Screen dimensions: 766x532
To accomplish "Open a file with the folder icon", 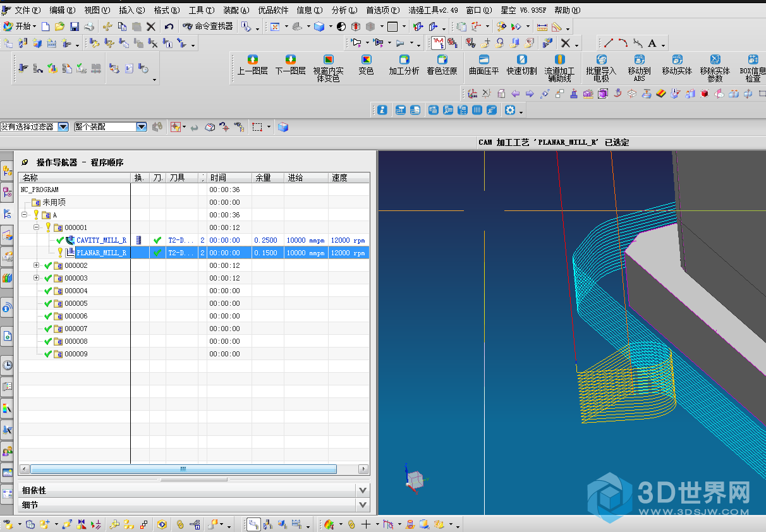I will (x=60, y=27).
